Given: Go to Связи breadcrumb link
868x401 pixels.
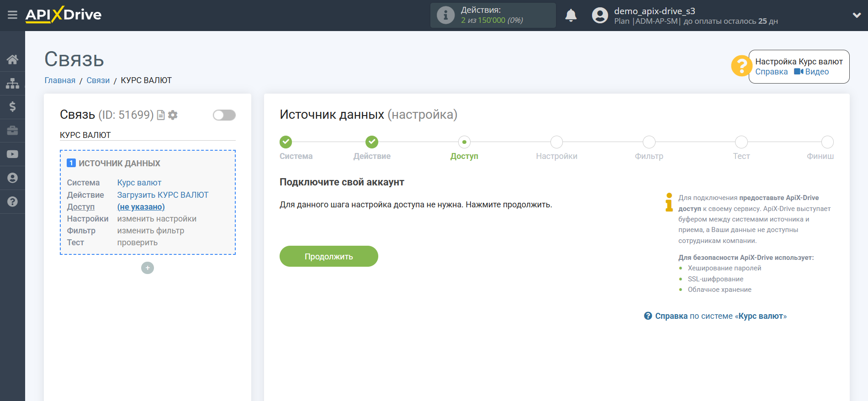Looking at the screenshot, I should [98, 80].
